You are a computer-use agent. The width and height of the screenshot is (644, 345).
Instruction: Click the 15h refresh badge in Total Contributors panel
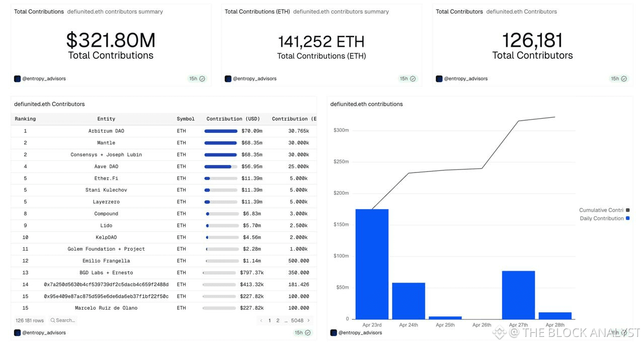[x=619, y=79]
